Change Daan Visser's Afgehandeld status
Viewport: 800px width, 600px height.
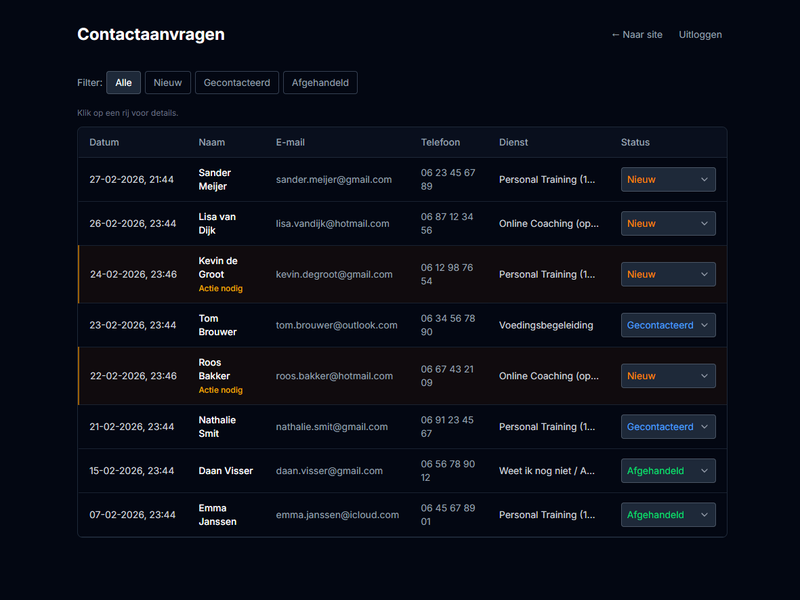(x=668, y=471)
